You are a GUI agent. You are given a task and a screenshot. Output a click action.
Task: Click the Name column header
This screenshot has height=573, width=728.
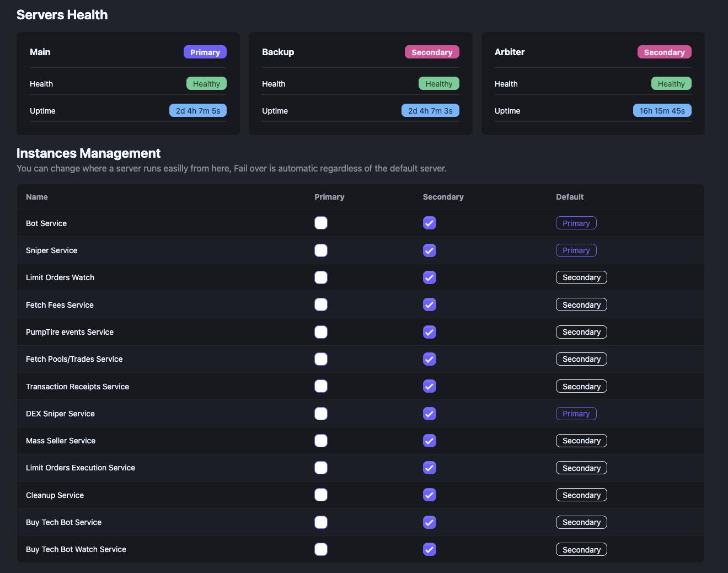pyautogui.click(x=37, y=197)
